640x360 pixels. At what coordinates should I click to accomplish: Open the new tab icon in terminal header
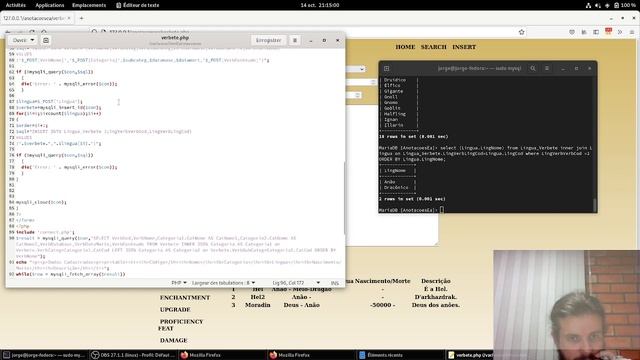coord(386,69)
